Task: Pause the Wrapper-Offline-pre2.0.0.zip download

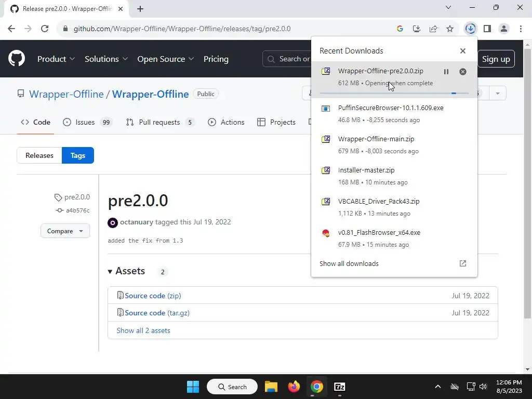Action: (446, 72)
